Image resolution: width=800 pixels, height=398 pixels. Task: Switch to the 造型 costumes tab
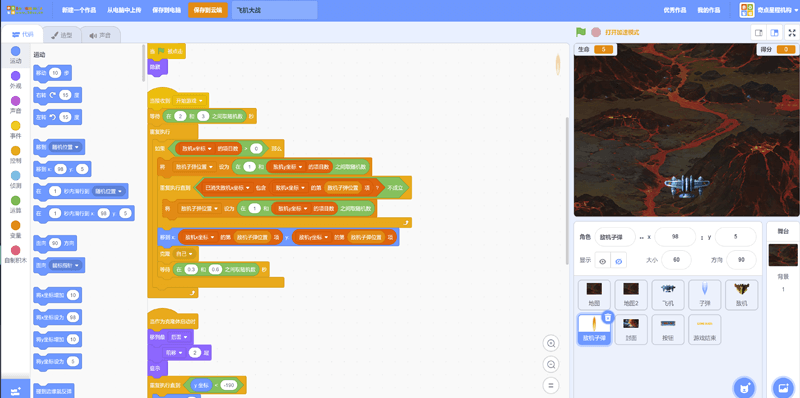click(62, 35)
